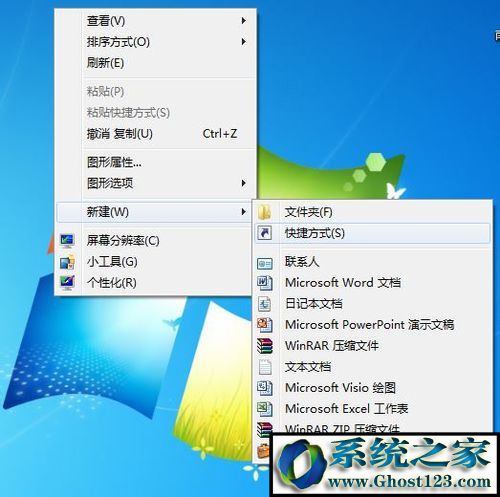The height and width of the screenshot is (497, 500).
Task: Click the folder icon beside 文件夹(F)
Action: click(265, 212)
